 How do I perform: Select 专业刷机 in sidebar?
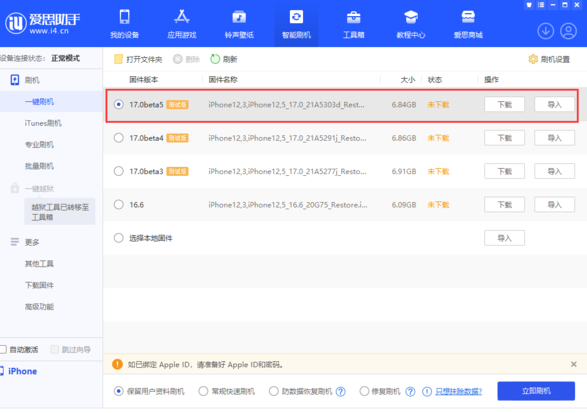click(x=39, y=145)
